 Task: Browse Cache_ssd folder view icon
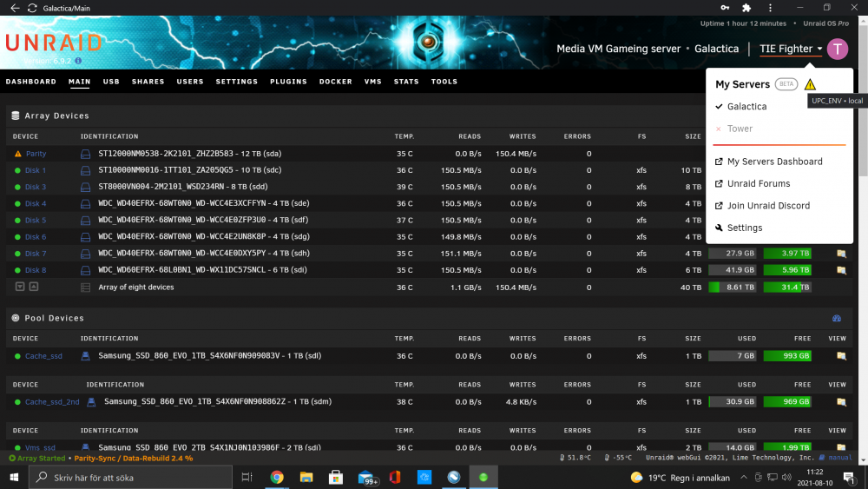point(841,356)
